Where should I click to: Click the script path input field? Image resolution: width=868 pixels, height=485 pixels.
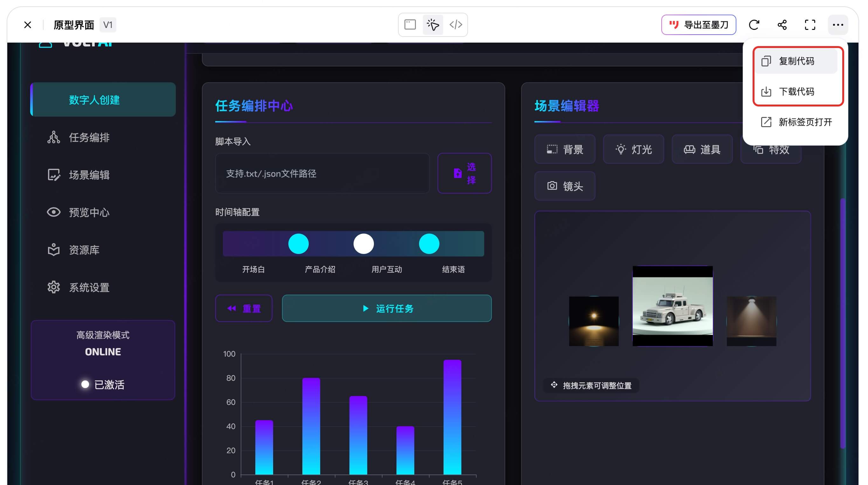click(x=322, y=174)
